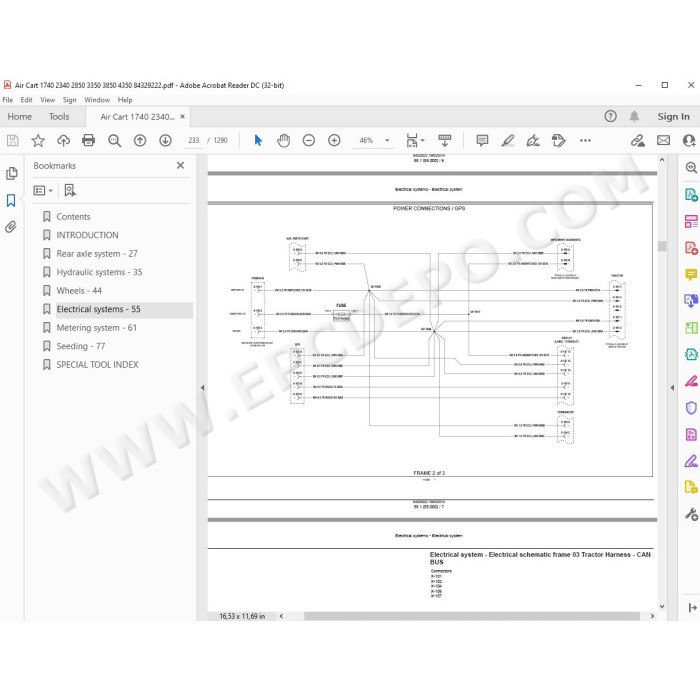Click scroll down arrow of document

click(662, 606)
